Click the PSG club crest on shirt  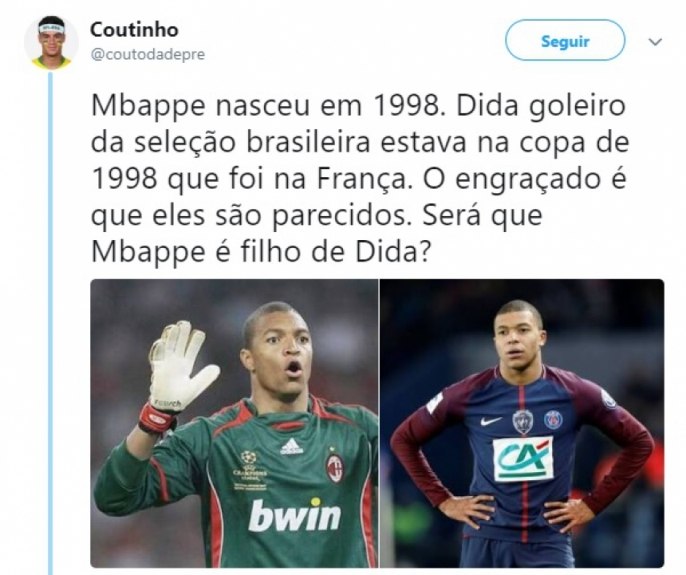point(553,419)
